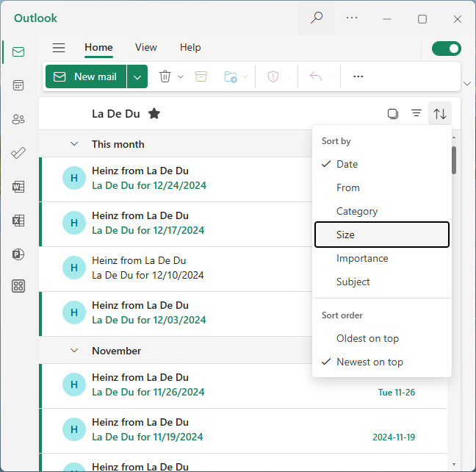
Task: Turn off the new Outlook toggle
Action: (x=447, y=49)
